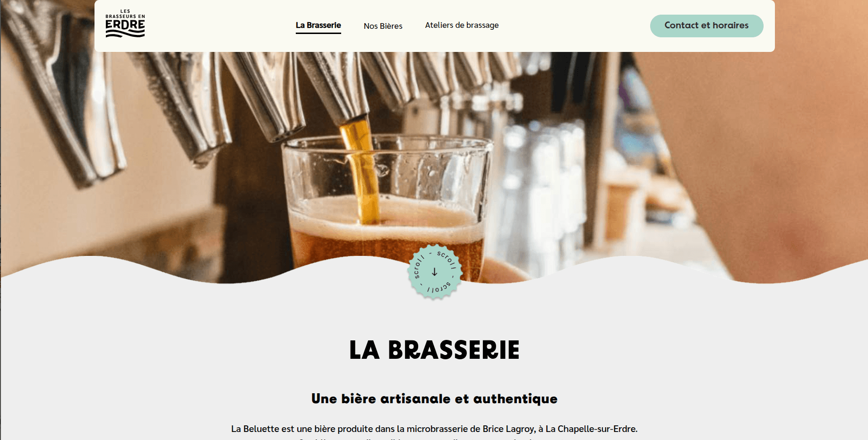Click the down arrow inside scroll badge
Image resolution: width=868 pixels, height=440 pixels.
coord(435,272)
